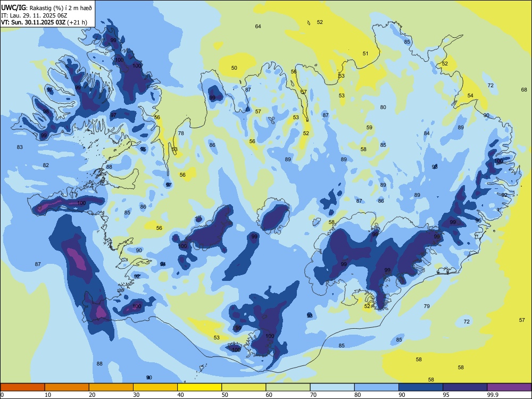Image resolution: width=532 pixels, height=399 pixels.
Task: Click the purple above-99.9 legend swatch
Action: (x=509, y=387)
